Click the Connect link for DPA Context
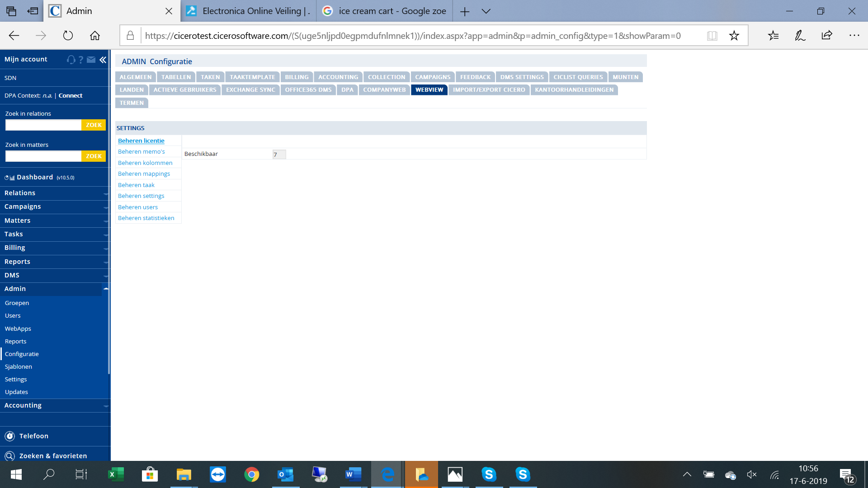The width and height of the screenshot is (868, 488). pyautogui.click(x=71, y=96)
